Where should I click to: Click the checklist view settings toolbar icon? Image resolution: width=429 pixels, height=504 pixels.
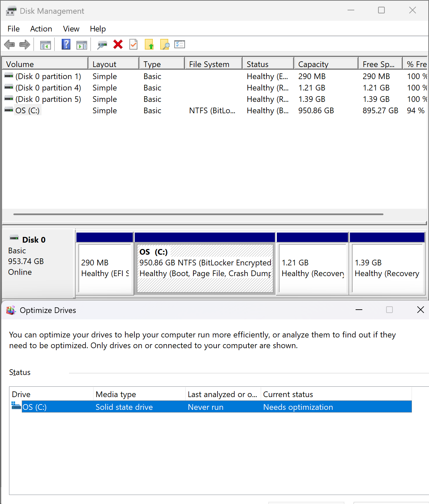pos(180,44)
